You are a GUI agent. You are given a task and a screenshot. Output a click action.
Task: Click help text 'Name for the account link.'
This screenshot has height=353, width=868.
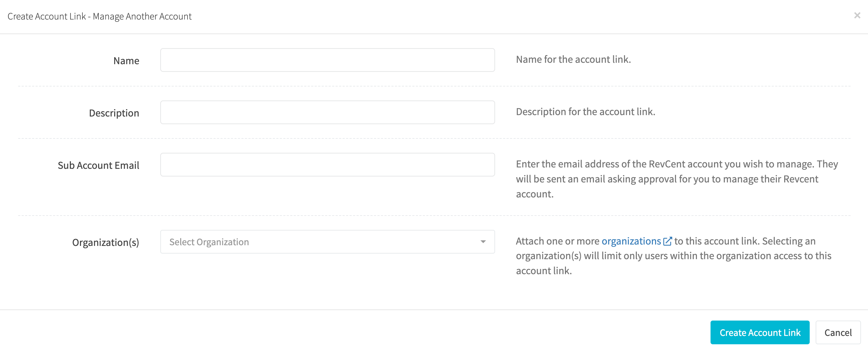point(573,59)
